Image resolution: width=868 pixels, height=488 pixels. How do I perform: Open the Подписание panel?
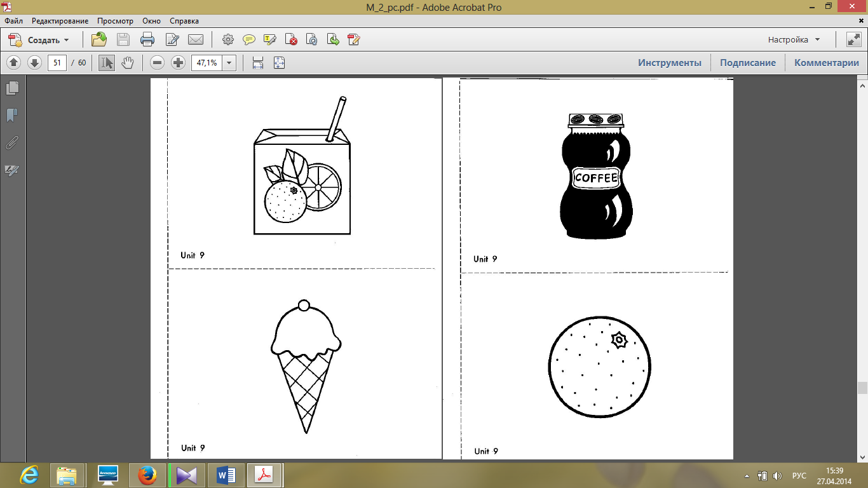click(748, 63)
